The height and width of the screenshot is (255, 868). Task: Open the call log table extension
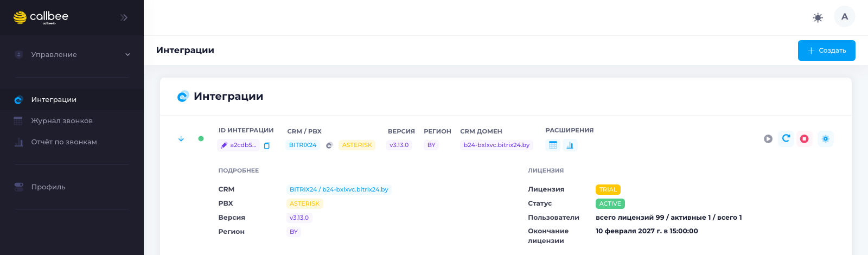(x=553, y=145)
